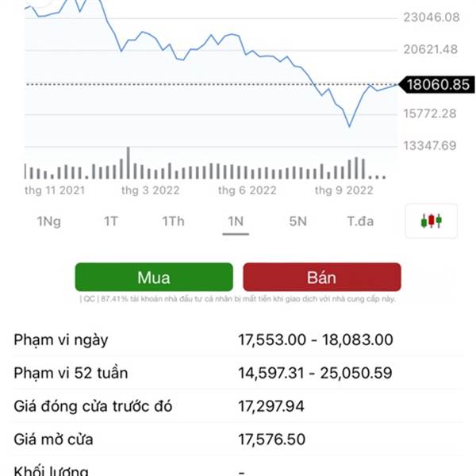Select the 1N time range tab
Viewport: 476px width, 476px height.
point(236,221)
